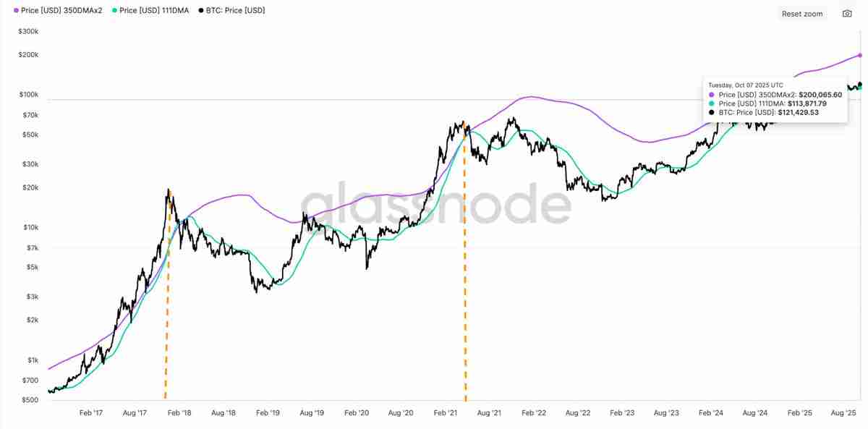This screenshot has height=429, width=868.
Task: Select the 350DMAx2 value in the tooltip
Action: (820, 95)
